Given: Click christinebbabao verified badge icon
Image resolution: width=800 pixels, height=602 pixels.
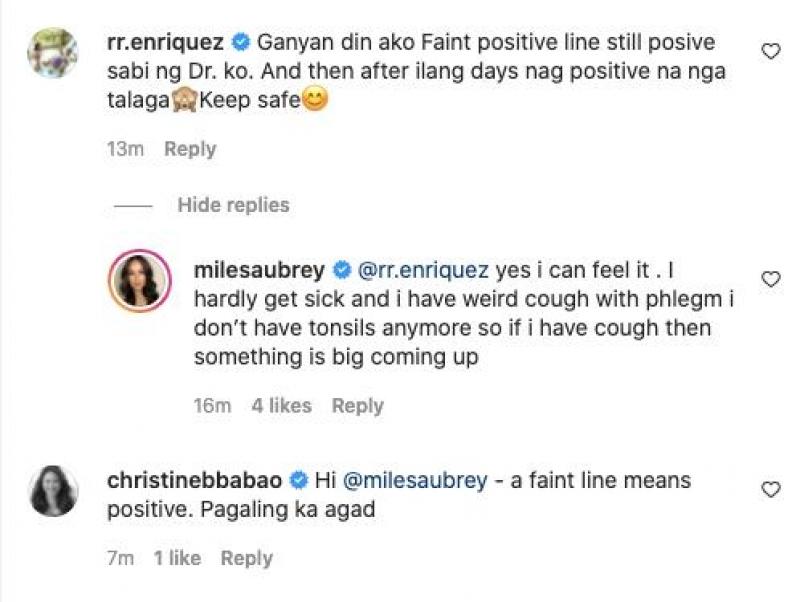Looking at the screenshot, I should 299,481.
